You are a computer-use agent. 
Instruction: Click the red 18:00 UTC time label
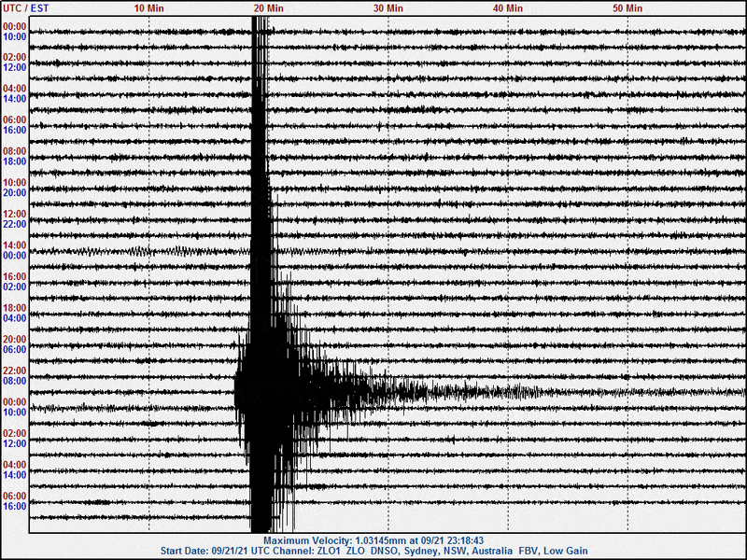click(x=15, y=308)
